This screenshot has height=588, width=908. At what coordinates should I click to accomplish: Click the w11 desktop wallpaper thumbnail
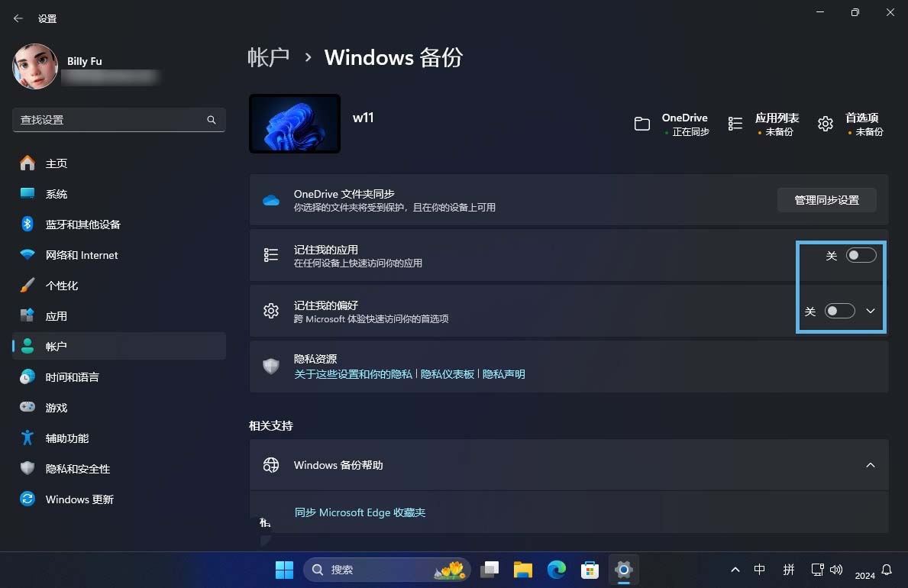pyautogui.click(x=294, y=123)
